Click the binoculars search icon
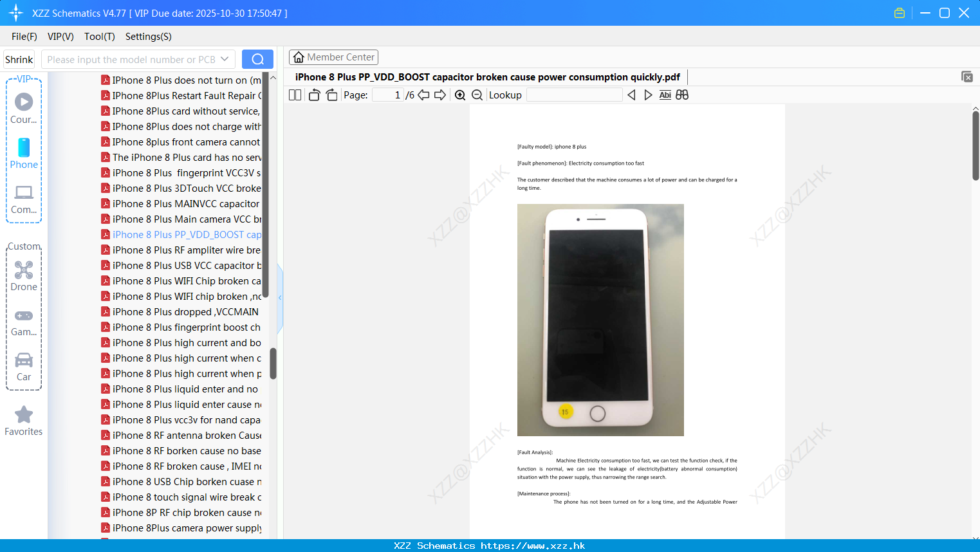Screen dimensions: 980x552 tap(682, 95)
